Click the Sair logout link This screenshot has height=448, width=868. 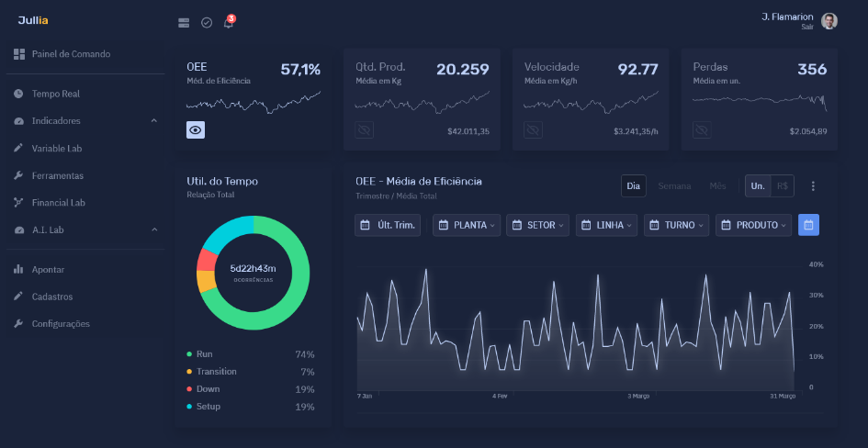click(806, 28)
